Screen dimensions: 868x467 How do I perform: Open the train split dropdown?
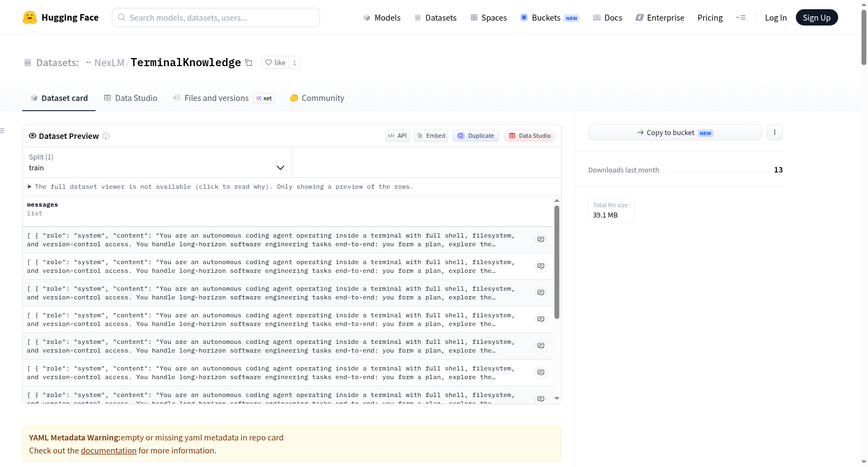click(157, 162)
